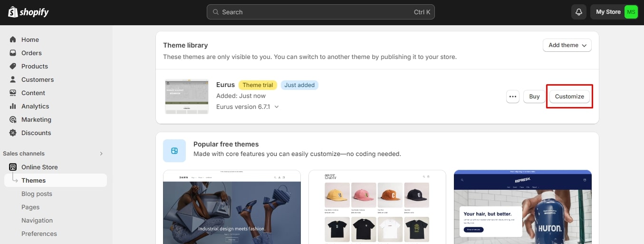644x244 pixels.
Task: Click the Eurus theme thumbnail
Action: coord(187,97)
